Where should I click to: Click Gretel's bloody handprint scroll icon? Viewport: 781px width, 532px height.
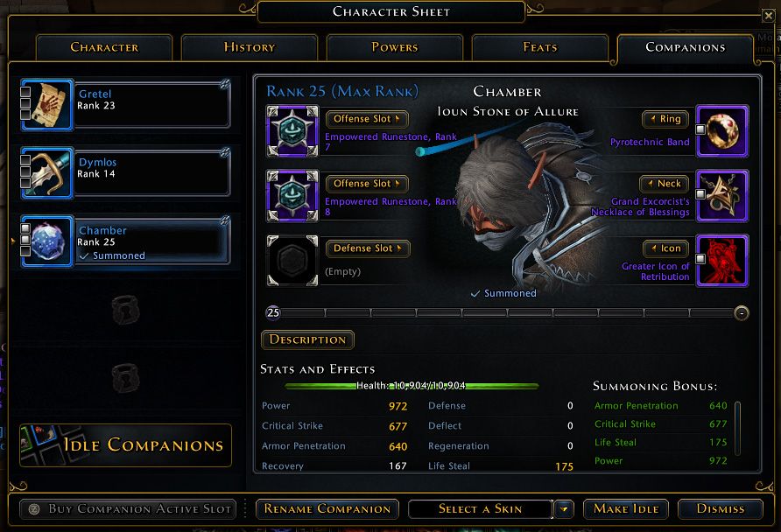coord(48,104)
